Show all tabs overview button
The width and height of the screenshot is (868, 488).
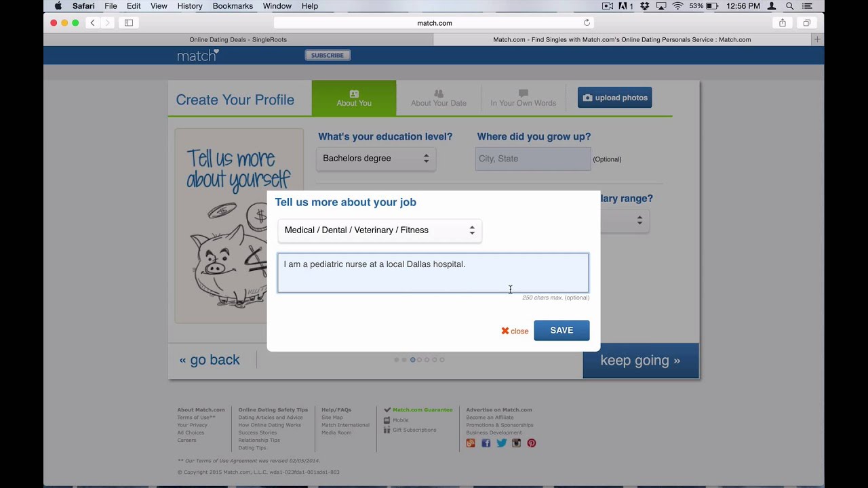807,22
